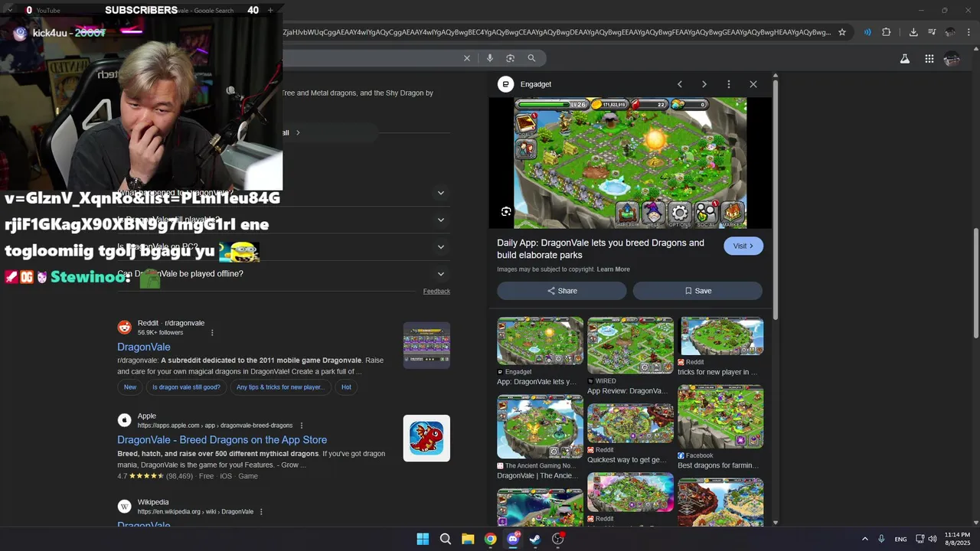Open the Engadget source logo

pos(505,84)
